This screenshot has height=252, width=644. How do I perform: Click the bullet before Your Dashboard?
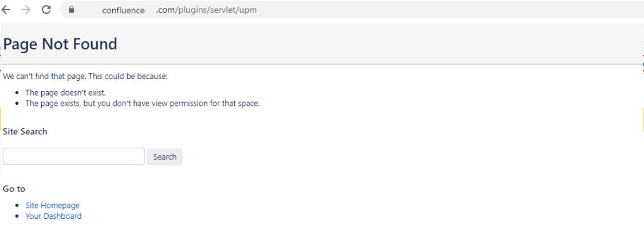[x=17, y=216]
